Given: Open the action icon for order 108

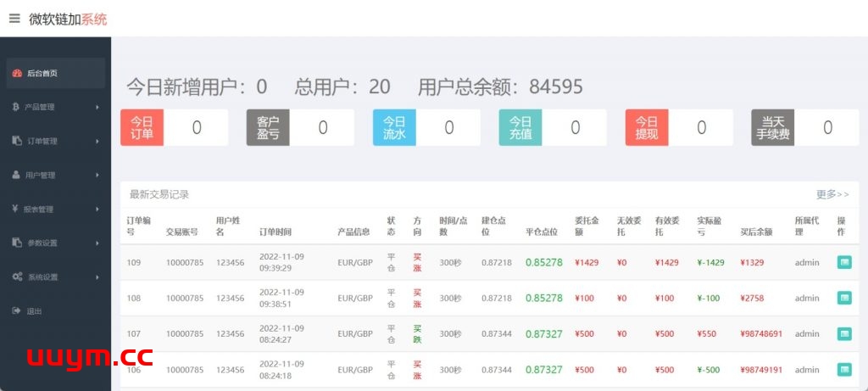Looking at the screenshot, I should click(x=844, y=298).
